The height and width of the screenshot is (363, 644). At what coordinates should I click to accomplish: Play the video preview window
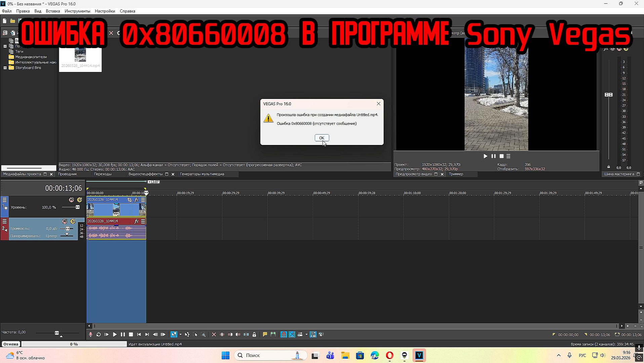coord(485,156)
